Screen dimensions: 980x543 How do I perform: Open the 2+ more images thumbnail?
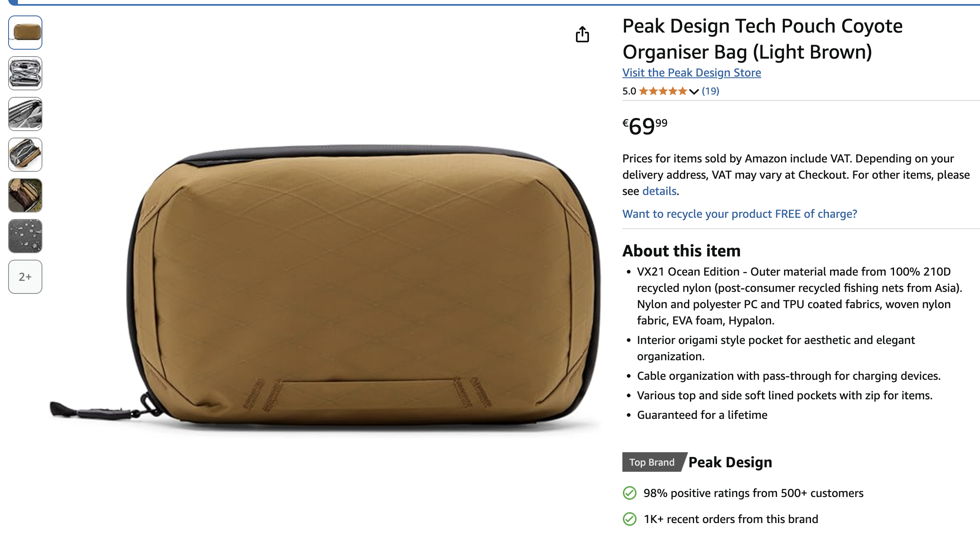pos(25,277)
